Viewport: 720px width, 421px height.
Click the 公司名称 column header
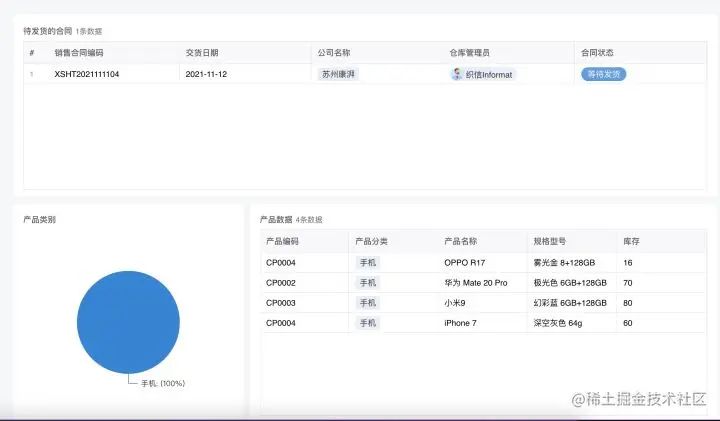pos(334,52)
